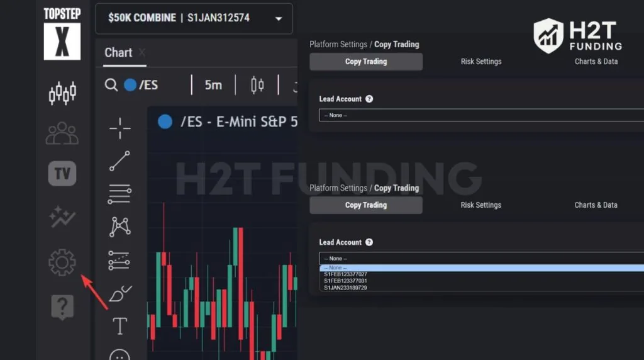This screenshot has width=644, height=360.
Task: Open the settings gear in sidebar
Action: 62,262
